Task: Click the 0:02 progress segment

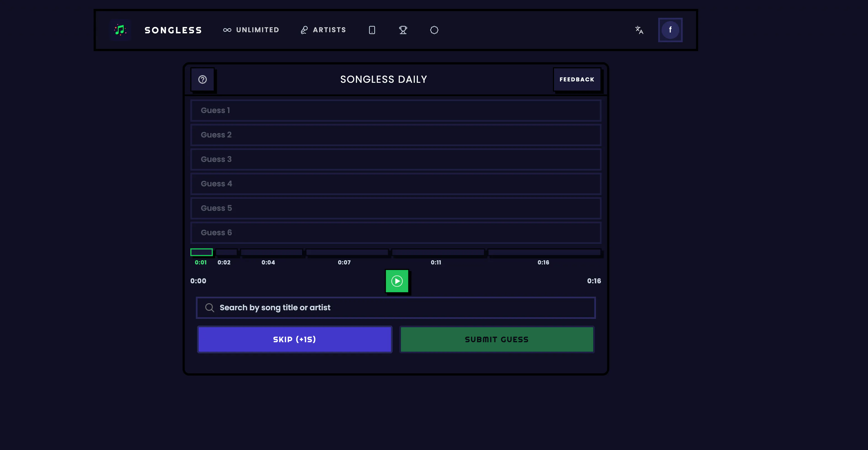Action: pyautogui.click(x=226, y=252)
